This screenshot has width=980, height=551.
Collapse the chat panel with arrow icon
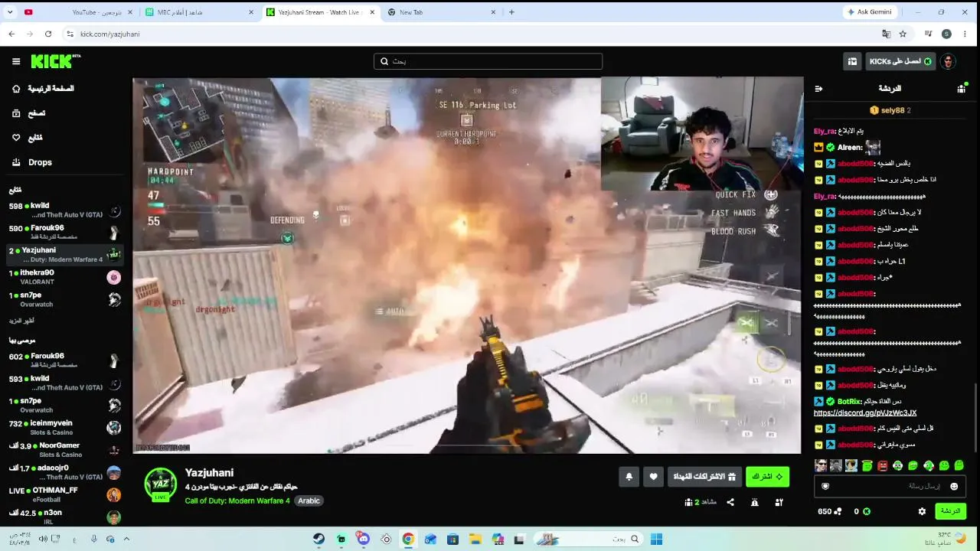coord(818,89)
